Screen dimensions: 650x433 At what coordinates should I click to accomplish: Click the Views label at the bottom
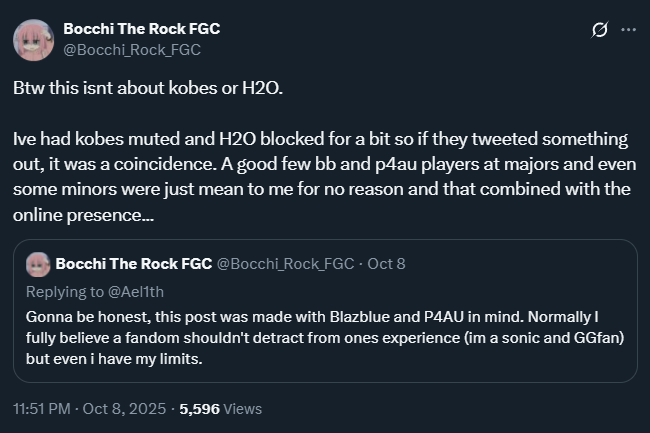241,409
